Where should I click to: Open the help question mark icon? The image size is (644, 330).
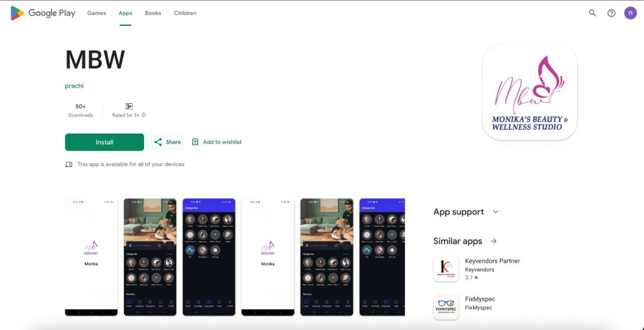click(x=611, y=13)
